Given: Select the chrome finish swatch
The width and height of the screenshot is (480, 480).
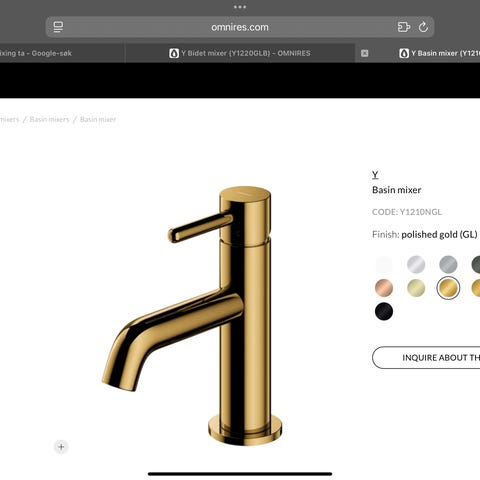Looking at the screenshot, I should click(x=416, y=265).
